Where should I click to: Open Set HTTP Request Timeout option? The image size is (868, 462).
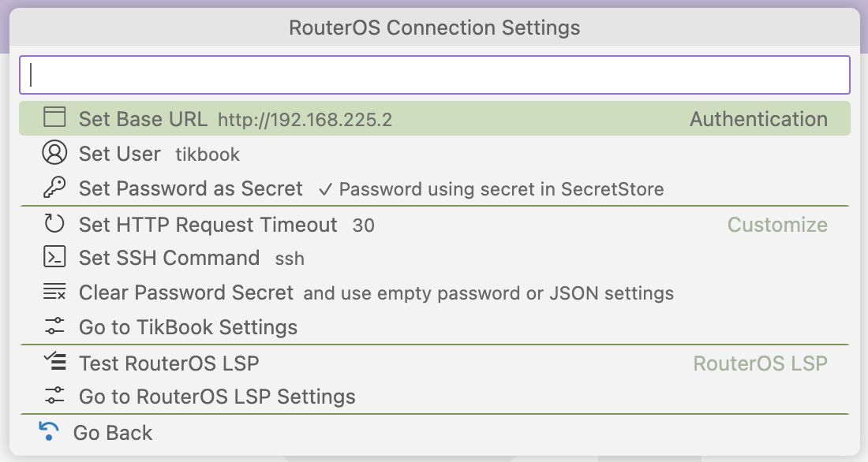435,224
